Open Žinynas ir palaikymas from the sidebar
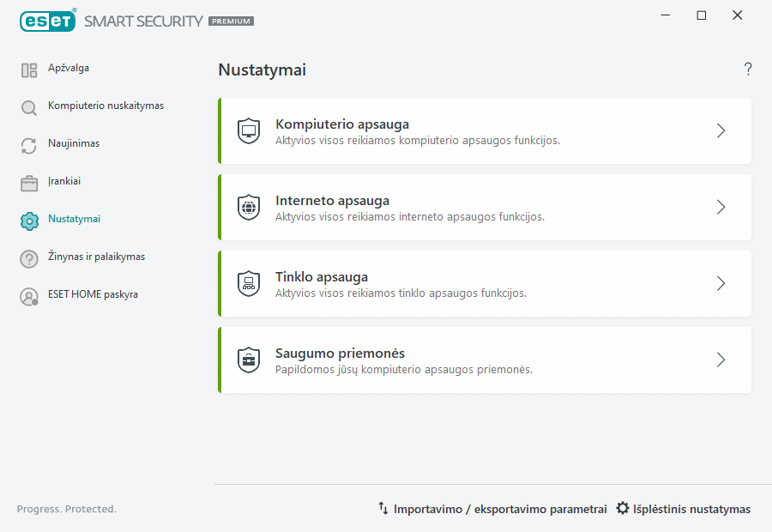Screen dimensions: 772x532 [96, 257]
